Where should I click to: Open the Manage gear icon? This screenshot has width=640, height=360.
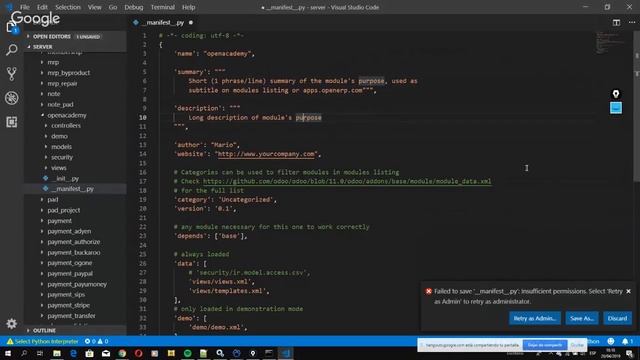pos(11,324)
